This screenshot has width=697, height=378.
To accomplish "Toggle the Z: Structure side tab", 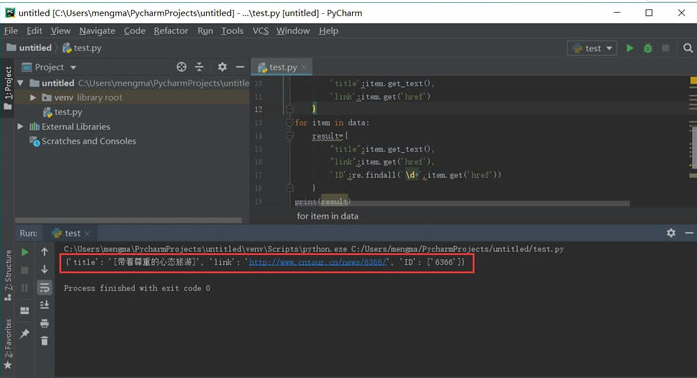I will pyautogui.click(x=8, y=275).
